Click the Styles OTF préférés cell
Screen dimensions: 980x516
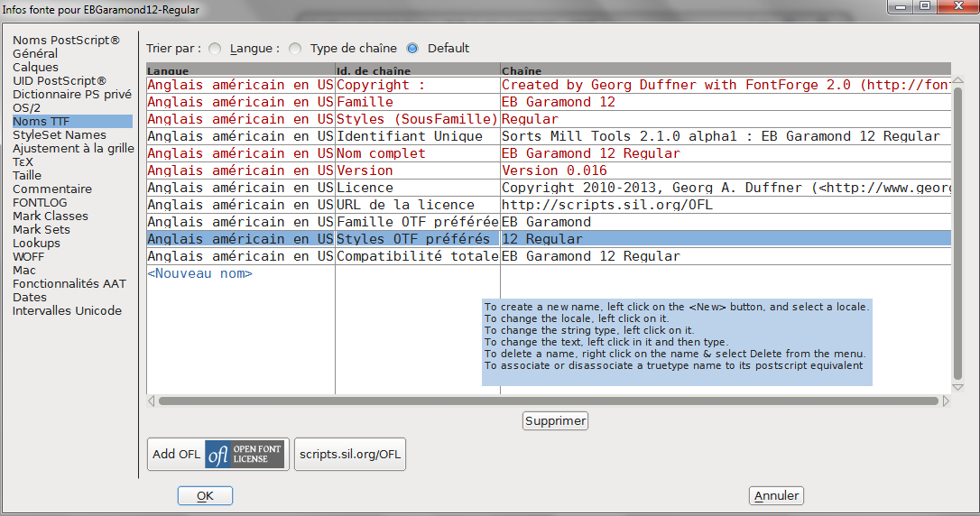pos(418,239)
